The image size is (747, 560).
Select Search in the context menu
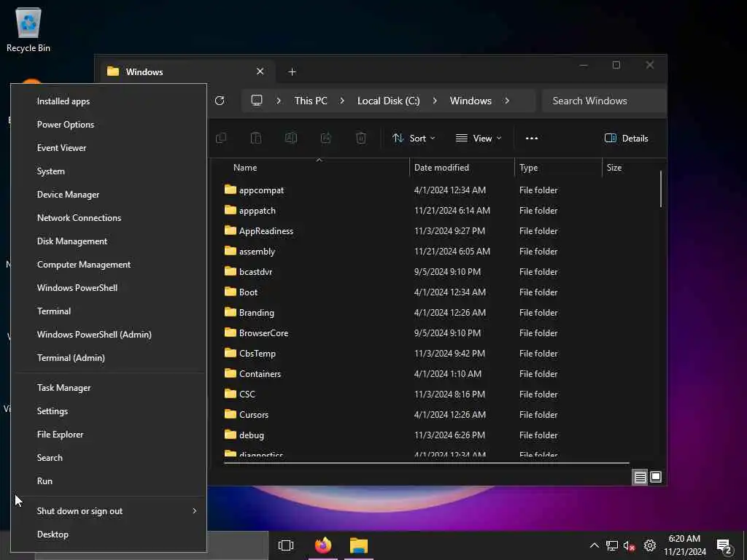tap(109, 458)
